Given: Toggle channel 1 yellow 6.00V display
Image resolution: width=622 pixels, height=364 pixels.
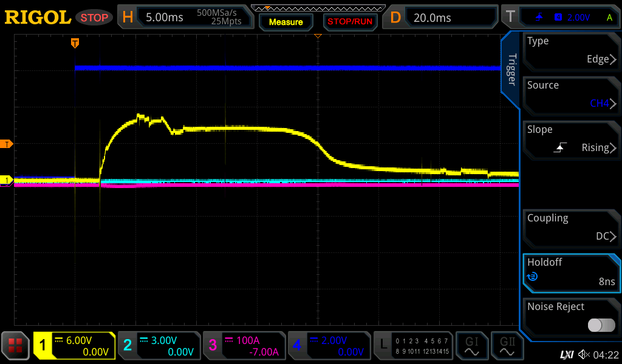Looking at the screenshot, I should [x=74, y=346].
